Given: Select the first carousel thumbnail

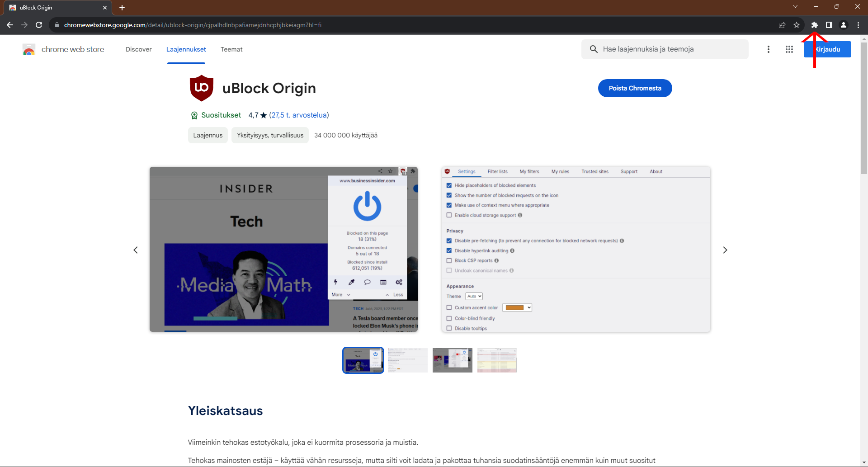Looking at the screenshot, I should (363, 360).
